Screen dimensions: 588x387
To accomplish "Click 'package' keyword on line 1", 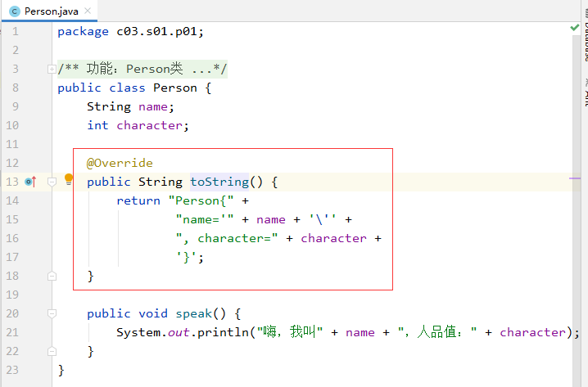I will [83, 32].
